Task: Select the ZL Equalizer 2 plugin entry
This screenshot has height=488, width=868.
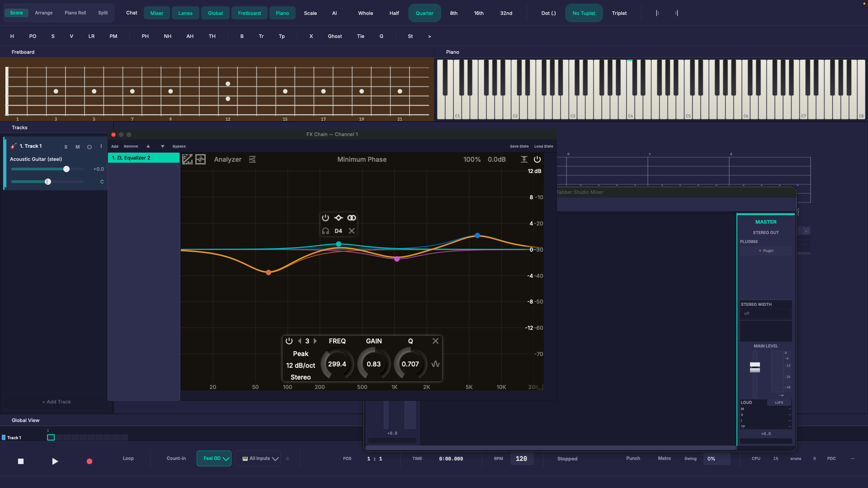Action: (x=144, y=158)
